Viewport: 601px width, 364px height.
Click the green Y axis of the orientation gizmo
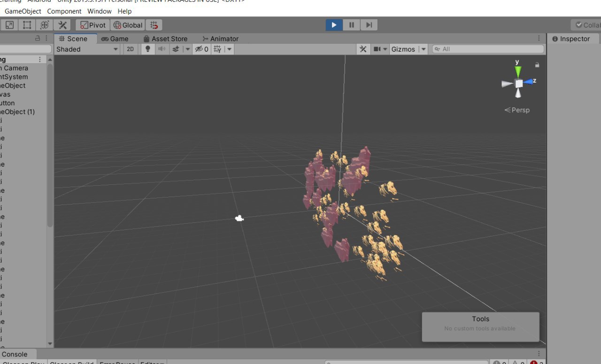pyautogui.click(x=518, y=71)
